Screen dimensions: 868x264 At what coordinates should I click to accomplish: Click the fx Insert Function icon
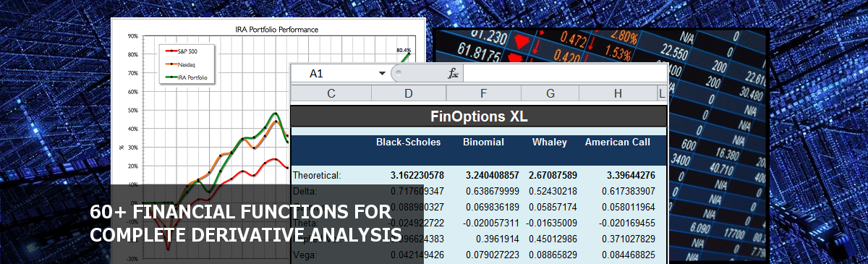454,73
